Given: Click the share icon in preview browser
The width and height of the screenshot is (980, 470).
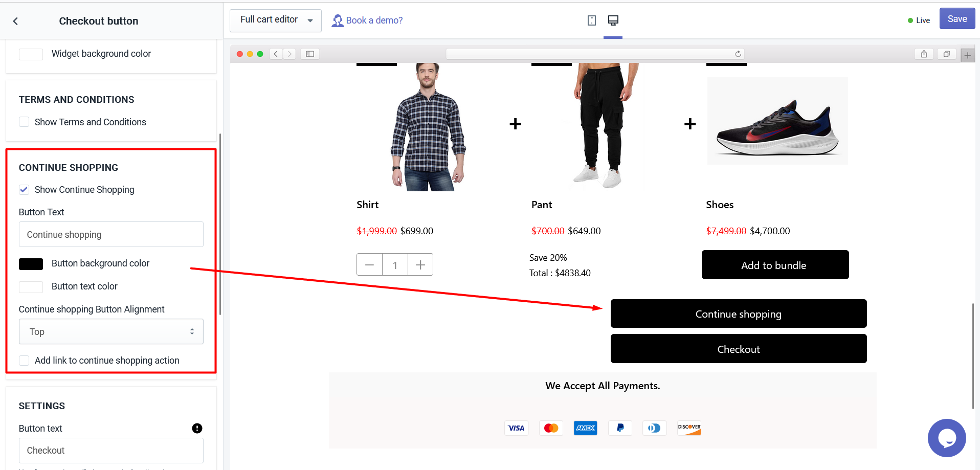Looking at the screenshot, I should tap(924, 54).
